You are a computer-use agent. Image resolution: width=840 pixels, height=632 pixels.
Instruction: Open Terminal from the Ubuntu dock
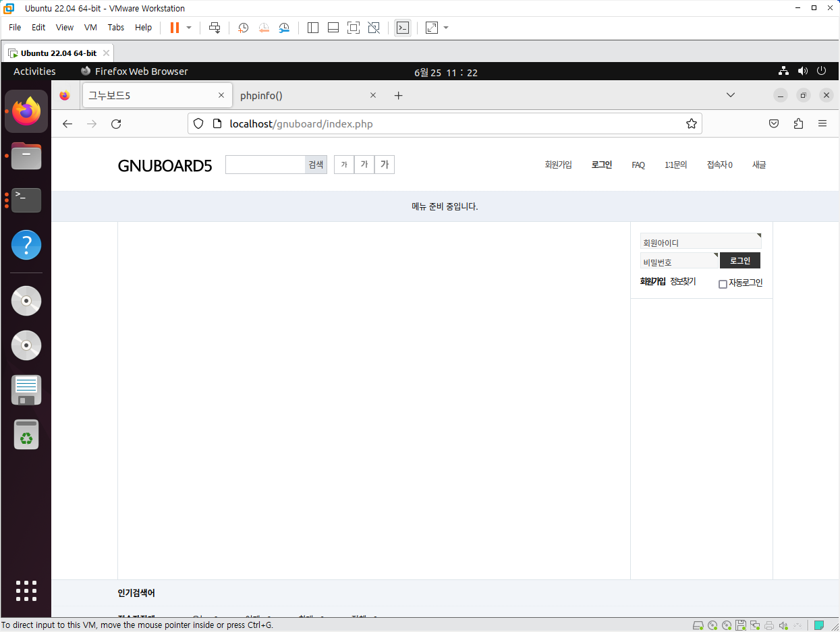(x=26, y=200)
